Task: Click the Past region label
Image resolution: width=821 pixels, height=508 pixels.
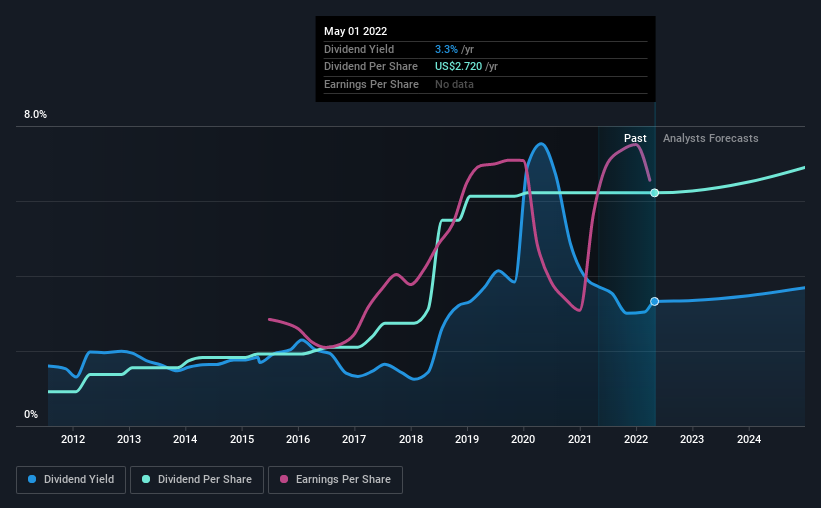Action: click(x=635, y=138)
